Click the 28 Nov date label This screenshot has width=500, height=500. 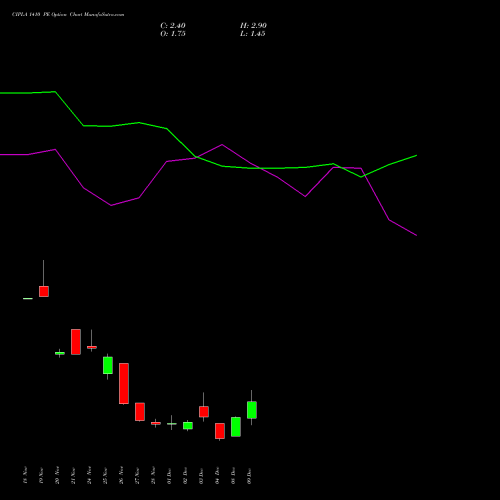(x=153, y=475)
